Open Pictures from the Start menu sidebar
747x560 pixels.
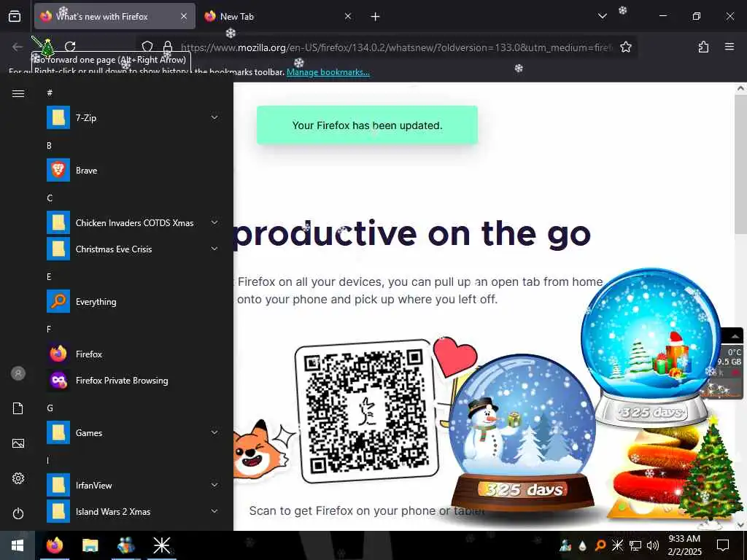18,443
